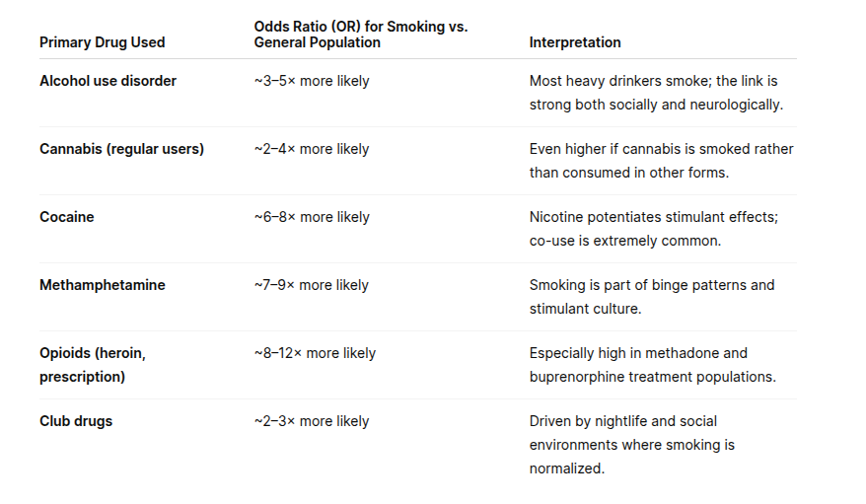Click the '~3–5× more likely' cell
866x504 pixels.
point(312,81)
